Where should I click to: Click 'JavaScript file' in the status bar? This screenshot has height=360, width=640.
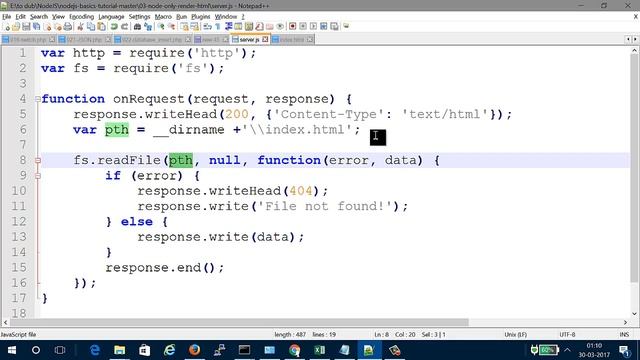tap(18, 334)
